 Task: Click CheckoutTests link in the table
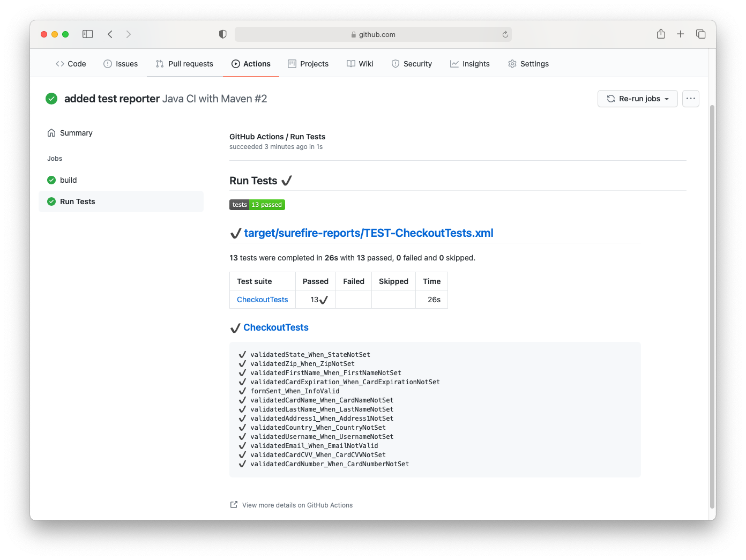tap(263, 300)
